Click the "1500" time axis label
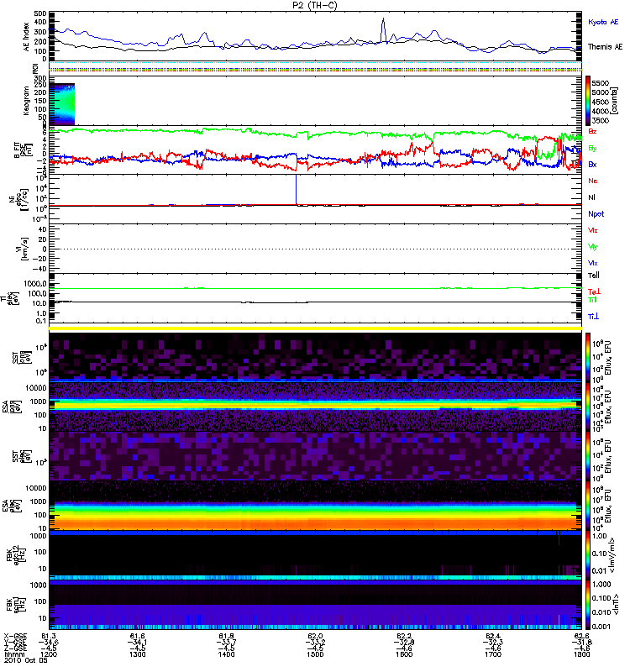630x672 pixels. click(x=315, y=654)
